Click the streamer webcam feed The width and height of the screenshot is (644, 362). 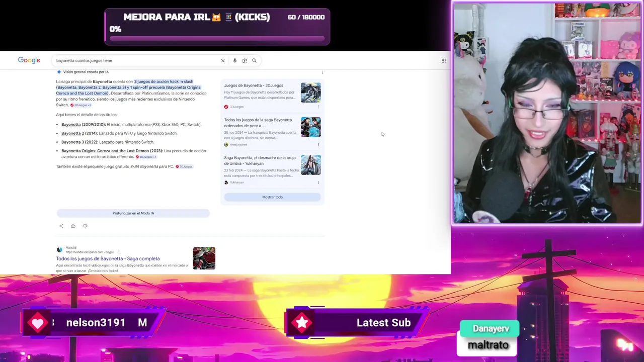(x=547, y=113)
